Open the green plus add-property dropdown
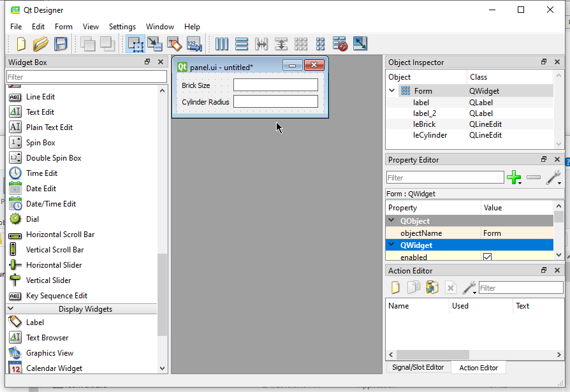Image resolution: width=570 pixels, height=392 pixels. (514, 178)
